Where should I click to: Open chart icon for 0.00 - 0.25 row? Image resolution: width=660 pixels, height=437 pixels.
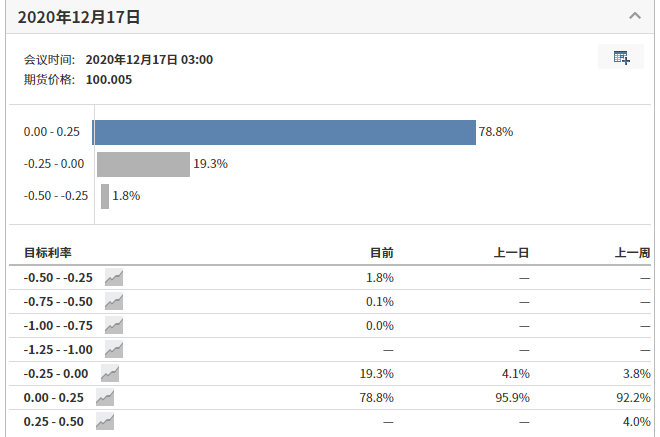(x=105, y=398)
